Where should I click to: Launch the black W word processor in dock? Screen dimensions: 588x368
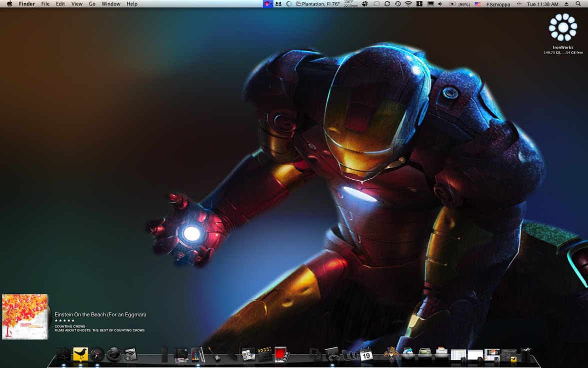click(349, 355)
